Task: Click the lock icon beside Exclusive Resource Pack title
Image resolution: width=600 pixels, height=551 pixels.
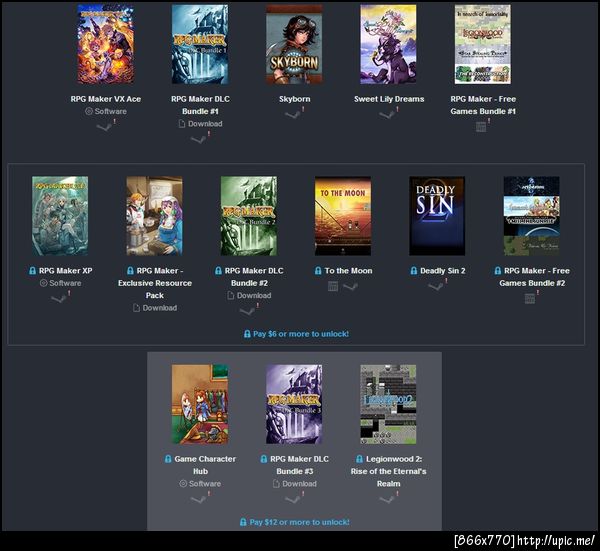Action: click(x=130, y=271)
